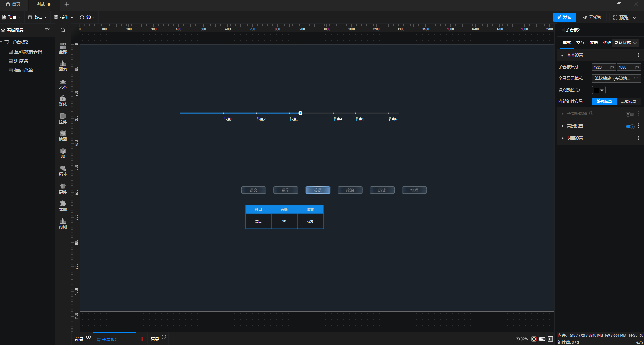
Task: Click help icon next to 填充颜色
Action: click(578, 90)
